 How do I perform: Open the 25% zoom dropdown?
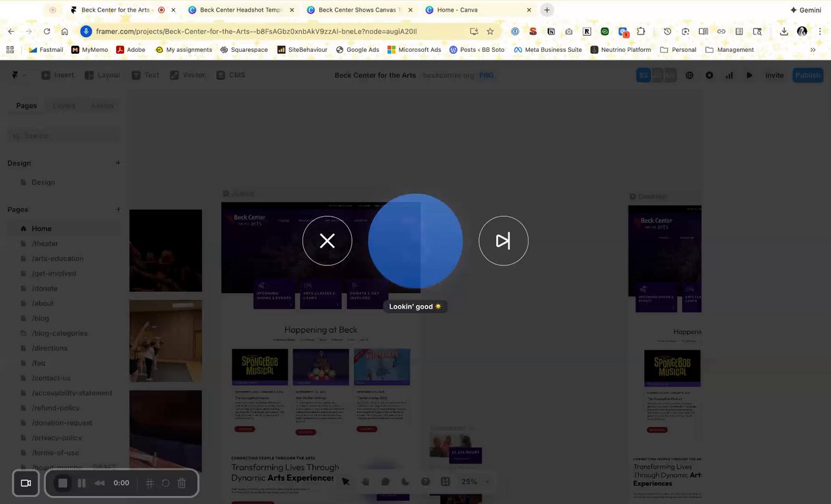tap(475, 481)
